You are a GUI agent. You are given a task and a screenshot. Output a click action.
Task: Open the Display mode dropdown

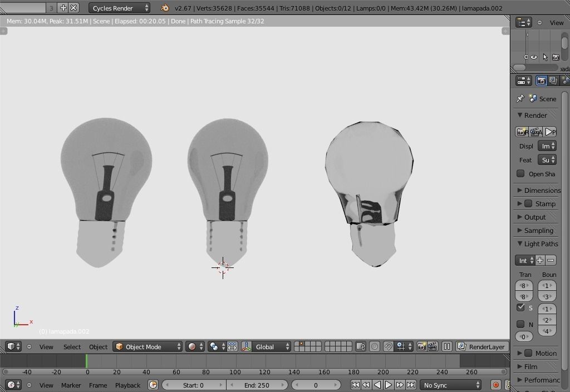(547, 146)
